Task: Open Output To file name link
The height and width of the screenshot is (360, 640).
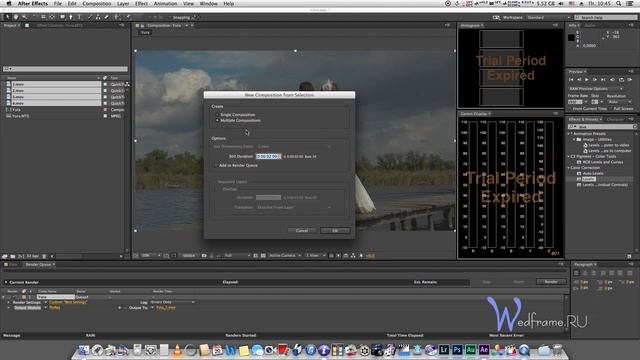Action: [x=166, y=308]
